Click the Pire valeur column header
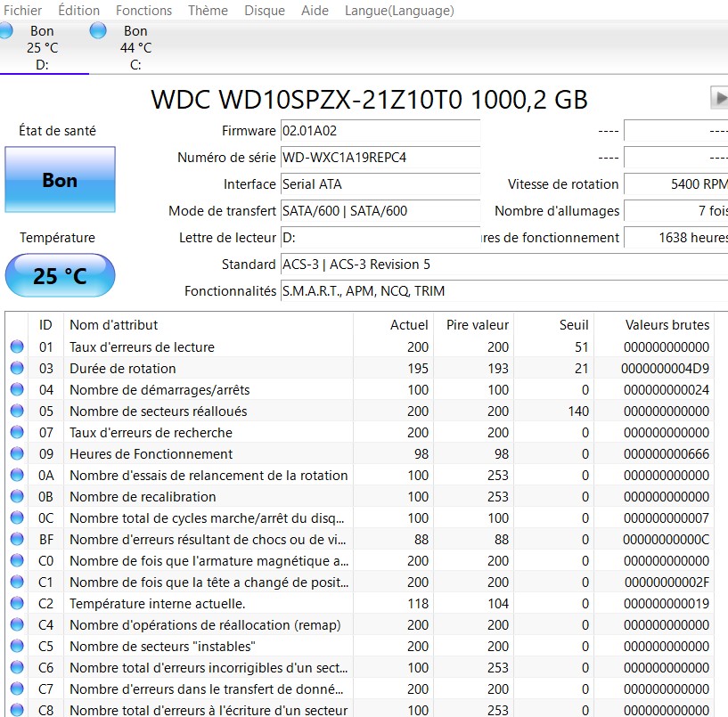728x717 pixels. click(x=473, y=325)
